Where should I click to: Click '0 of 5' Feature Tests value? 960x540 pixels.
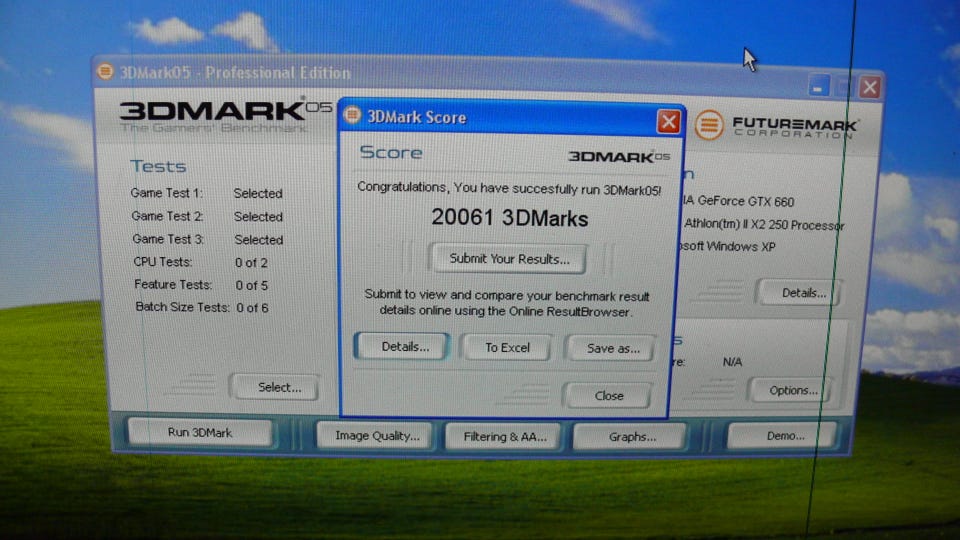coord(252,285)
